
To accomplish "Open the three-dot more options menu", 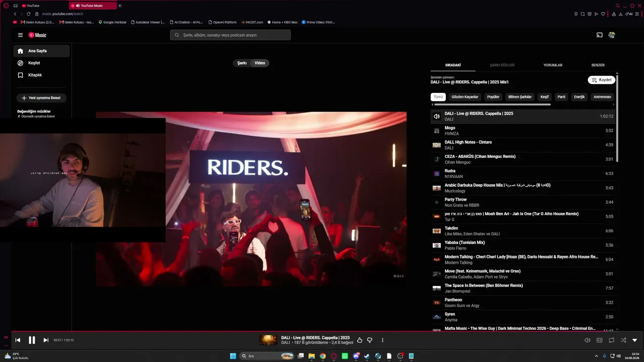I will 382,340.
